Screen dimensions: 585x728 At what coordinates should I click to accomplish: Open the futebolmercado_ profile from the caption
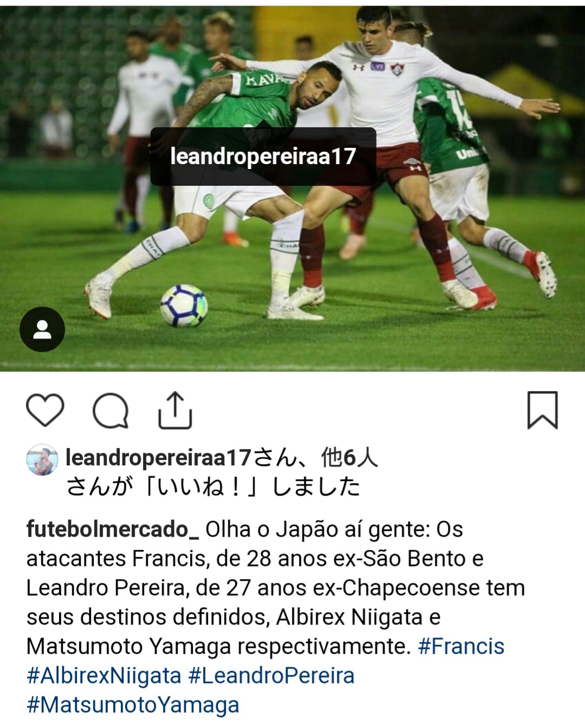click(x=113, y=529)
